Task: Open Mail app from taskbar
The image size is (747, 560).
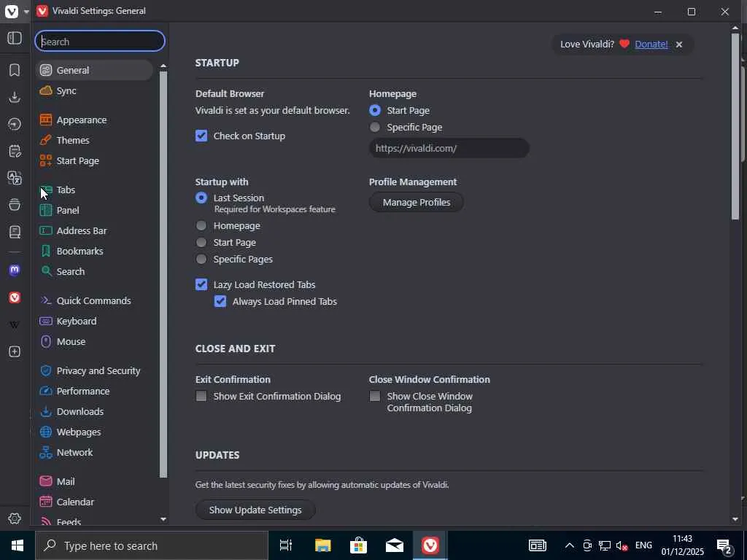Action: (395, 545)
